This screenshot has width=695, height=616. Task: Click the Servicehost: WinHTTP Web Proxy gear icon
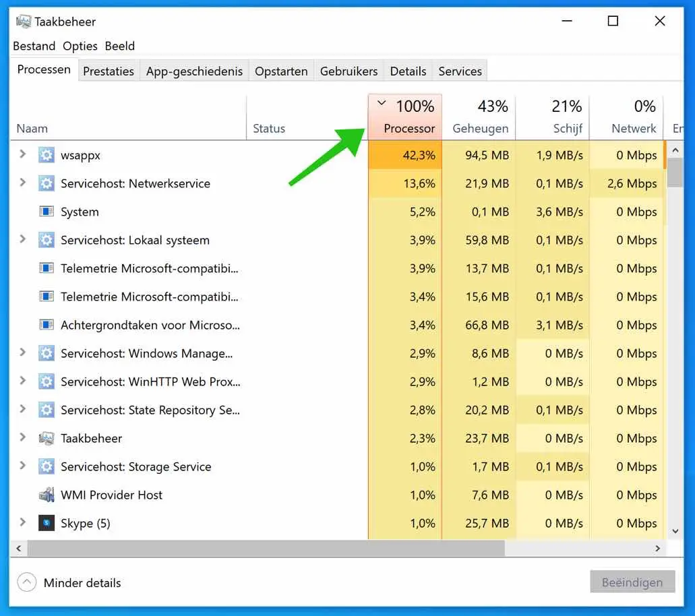point(46,381)
